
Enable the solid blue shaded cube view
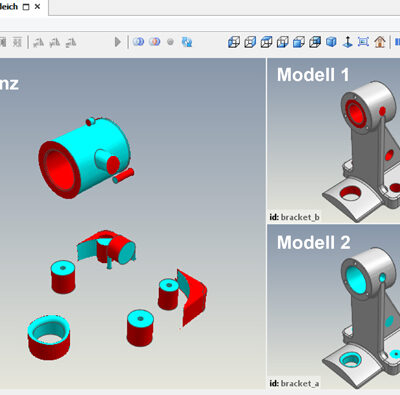pos(331,42)
